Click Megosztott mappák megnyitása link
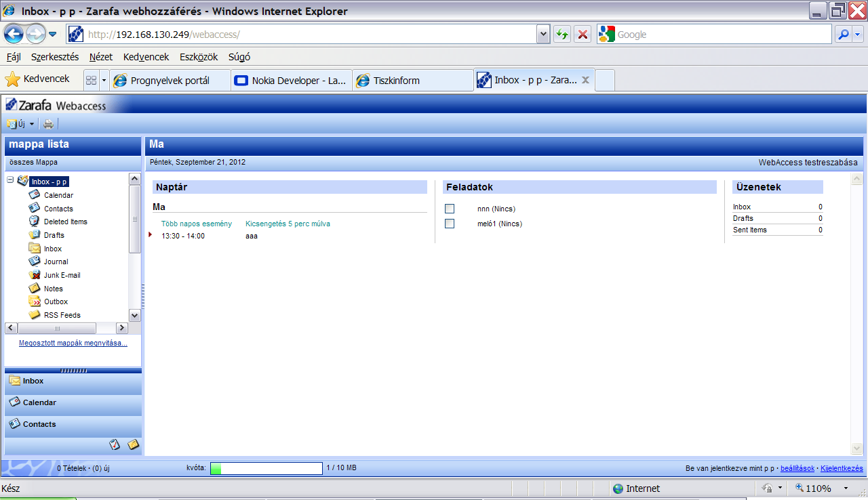This screenshot has height=500, width=868. tap(73, 343)
